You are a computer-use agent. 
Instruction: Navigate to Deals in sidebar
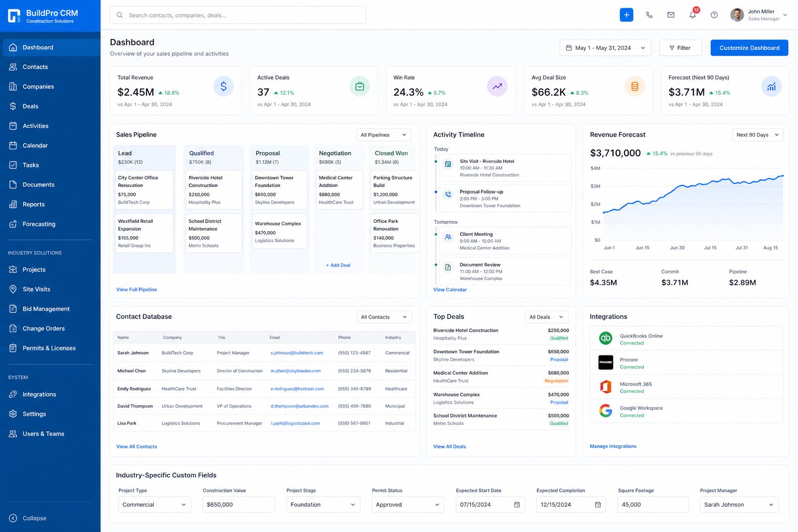coord(50,106)
